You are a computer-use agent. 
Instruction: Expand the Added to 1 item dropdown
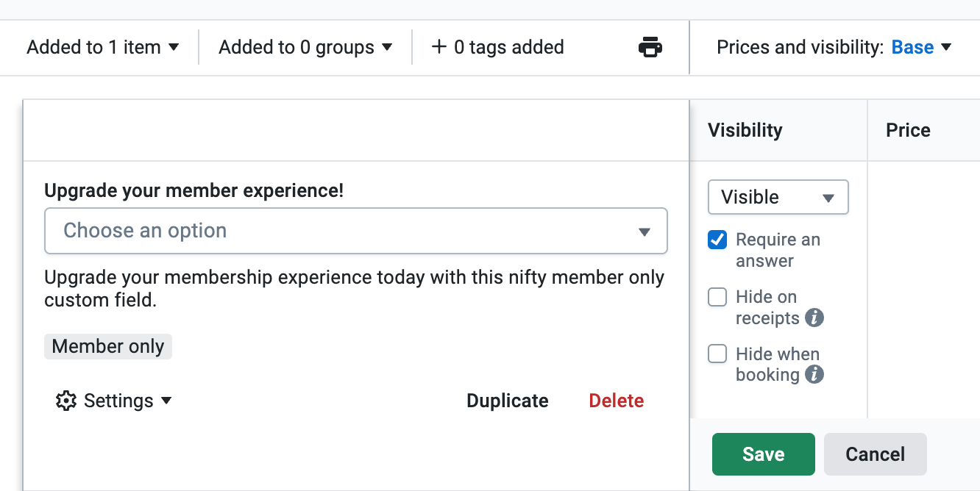click(x=103, y=47)
